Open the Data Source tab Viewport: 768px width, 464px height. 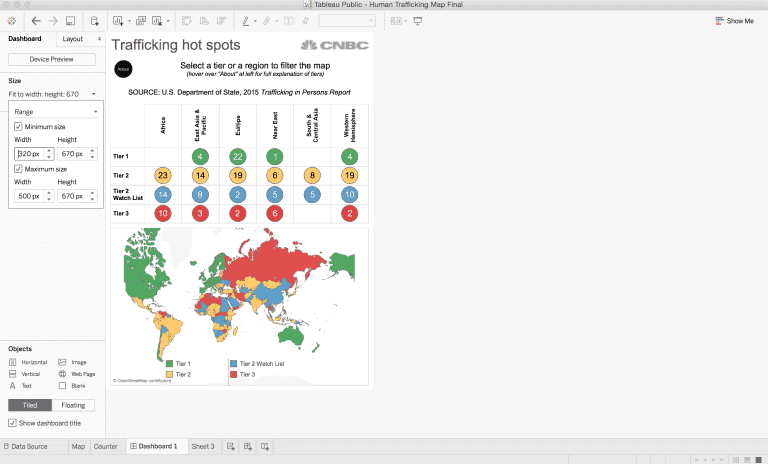pos(25,446)
